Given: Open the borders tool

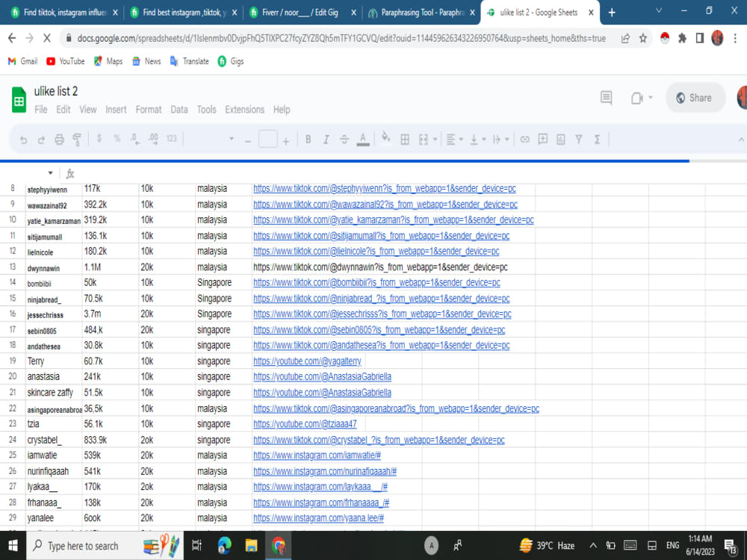Looking at the screenshot, I should point(405,139).
